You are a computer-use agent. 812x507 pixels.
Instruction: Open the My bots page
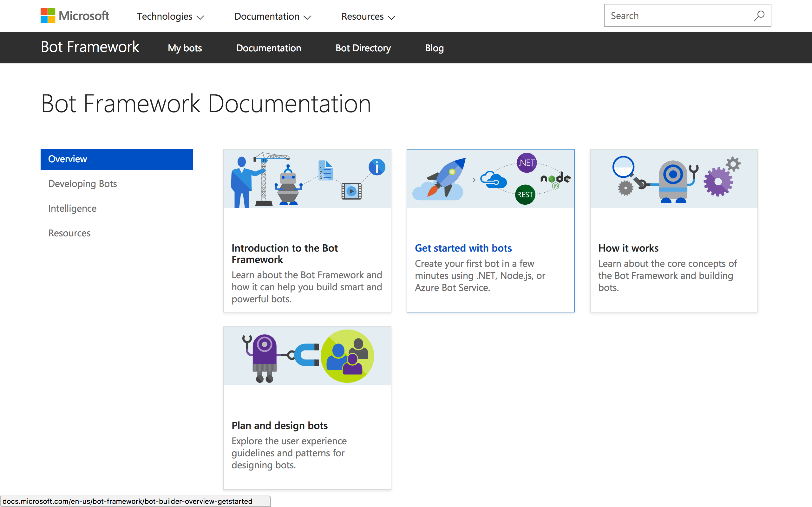tap(185, 48)
